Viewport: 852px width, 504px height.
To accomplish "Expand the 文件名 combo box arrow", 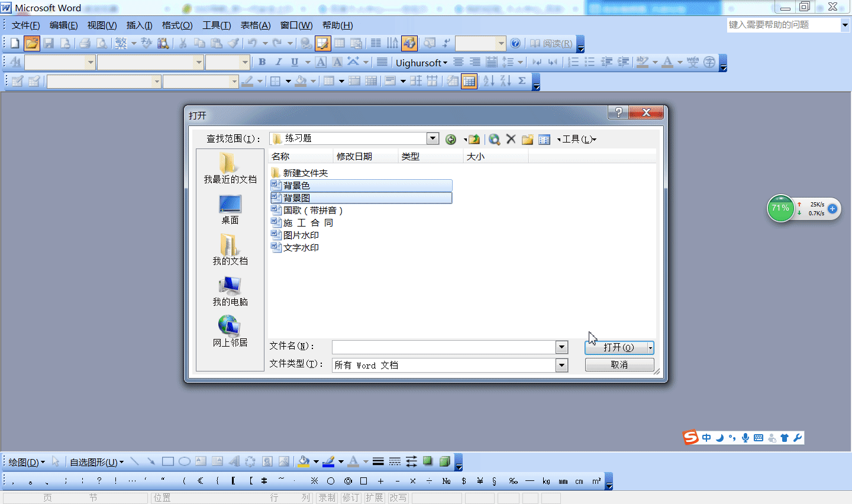I will [x=562, y=347].
